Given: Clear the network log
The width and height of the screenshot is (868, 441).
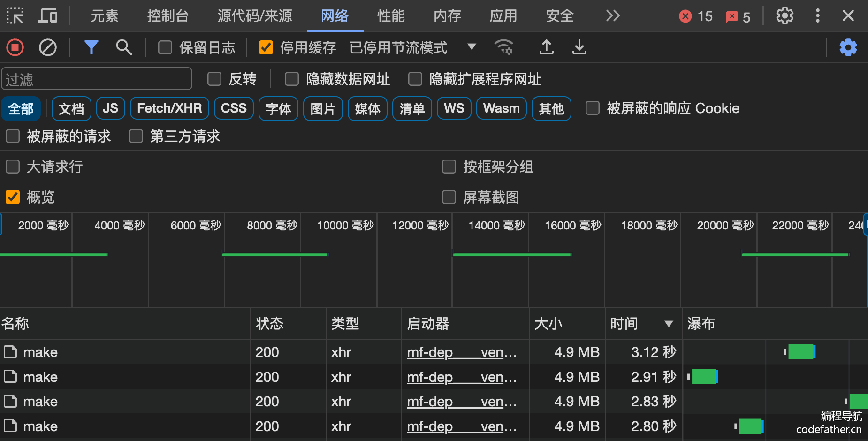Looking at the screenshot, I should tap(47, 47).
